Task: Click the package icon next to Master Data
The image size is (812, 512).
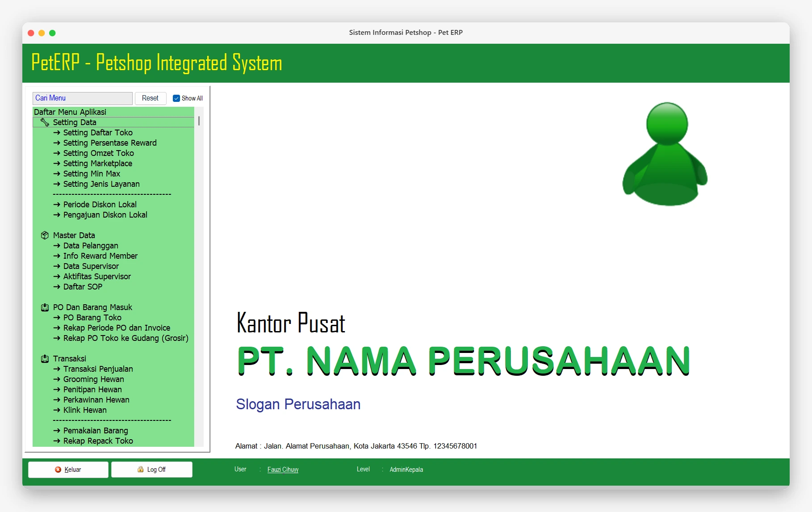Action: pos(44,235)
